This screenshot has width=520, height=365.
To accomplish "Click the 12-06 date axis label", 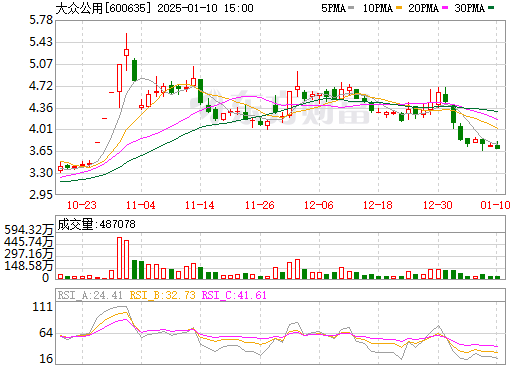I will point(319,205).
